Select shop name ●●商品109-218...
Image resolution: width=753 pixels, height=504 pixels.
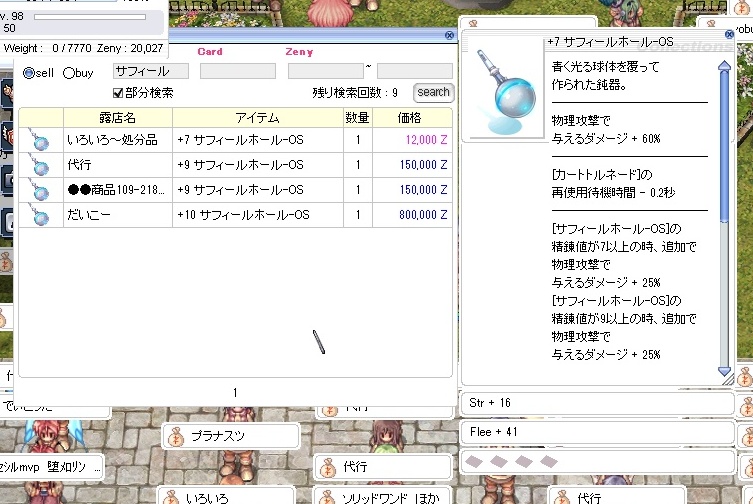click(x=116, y=190)
